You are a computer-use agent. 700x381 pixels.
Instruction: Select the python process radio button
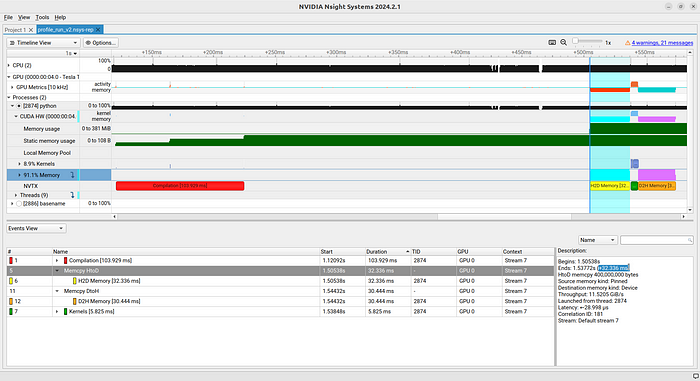19,106
